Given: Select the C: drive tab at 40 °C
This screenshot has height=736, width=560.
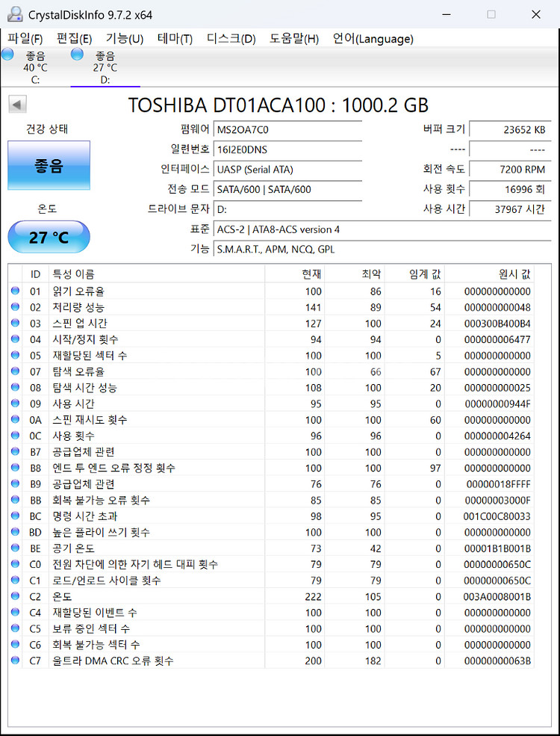Looking at the screenshot, I should (x=35, y=67).
